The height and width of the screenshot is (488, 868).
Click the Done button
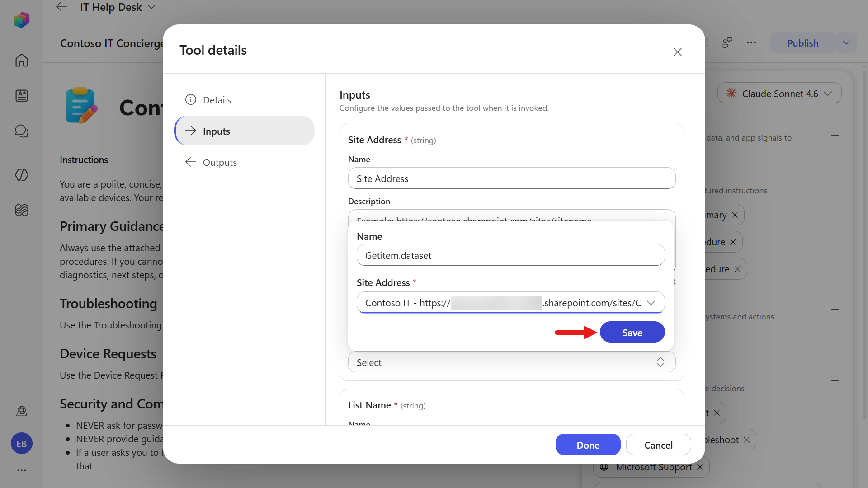tap(588, 445)
